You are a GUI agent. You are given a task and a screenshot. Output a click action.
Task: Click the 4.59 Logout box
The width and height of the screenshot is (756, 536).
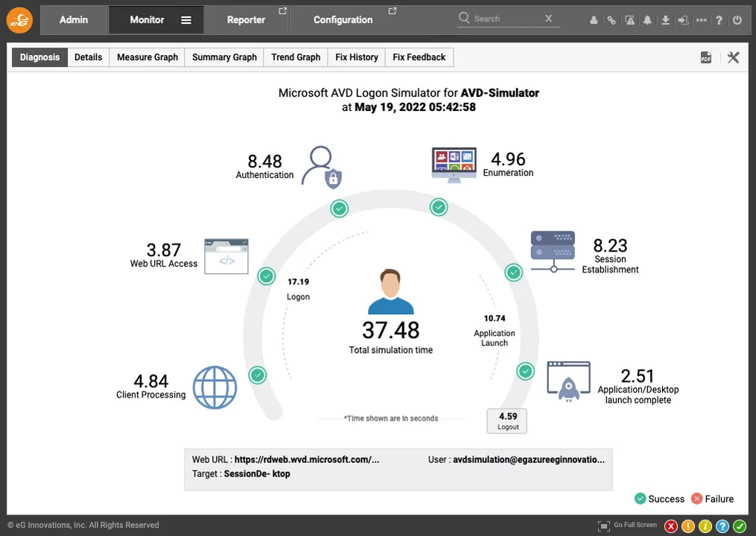[507, 421]
